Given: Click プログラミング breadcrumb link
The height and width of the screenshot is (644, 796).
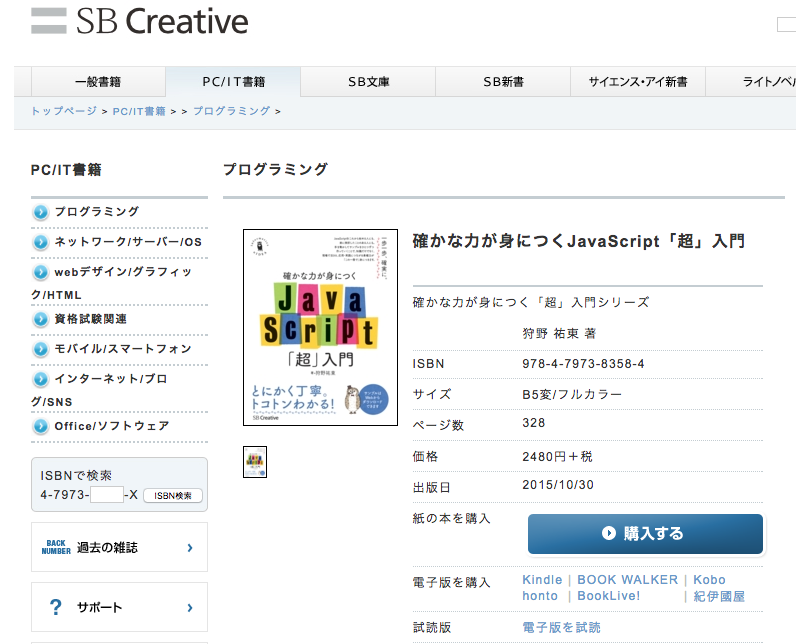Looking at the screenshot, I should 231,111.
